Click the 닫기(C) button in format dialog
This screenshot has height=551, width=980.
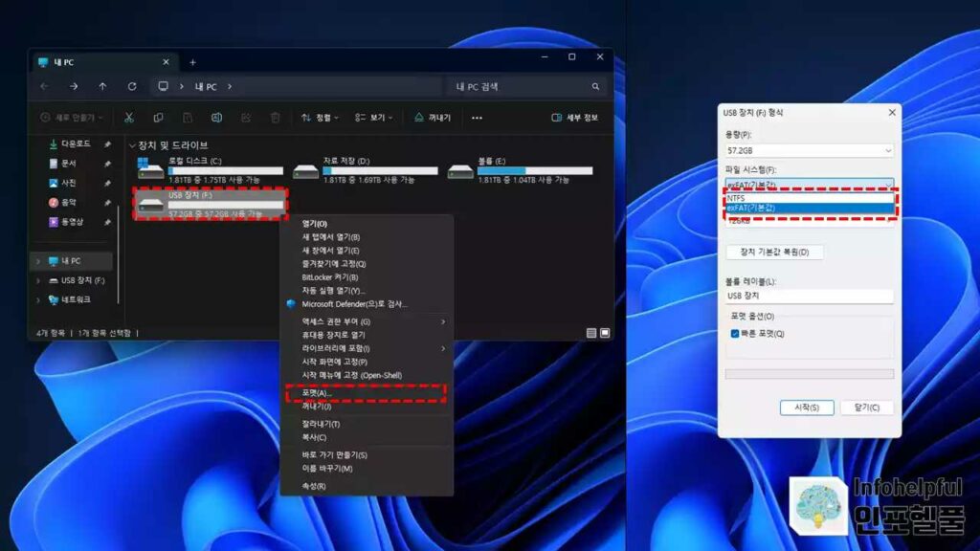[866, 408]
